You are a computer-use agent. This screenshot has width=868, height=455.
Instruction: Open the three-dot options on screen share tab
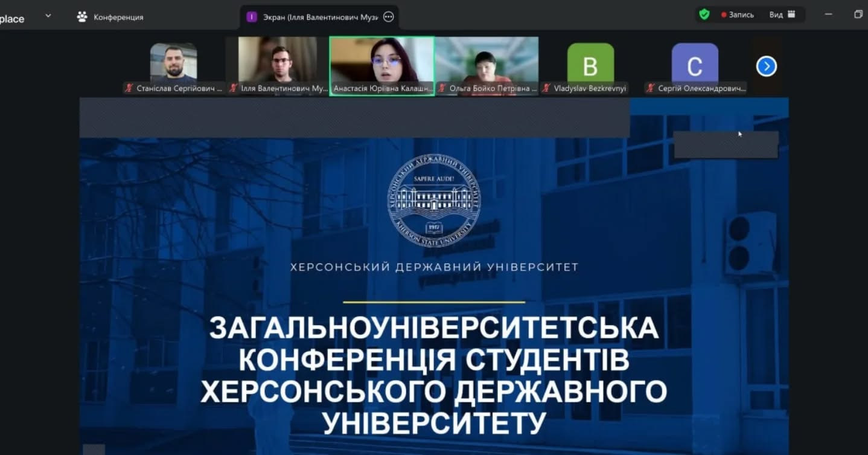click(x=389, y=17)
